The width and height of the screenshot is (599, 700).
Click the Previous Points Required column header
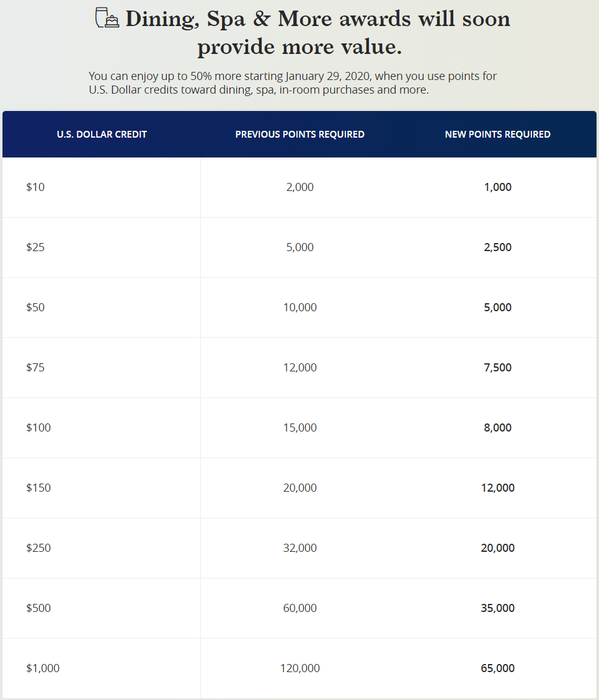coord(299,134)
